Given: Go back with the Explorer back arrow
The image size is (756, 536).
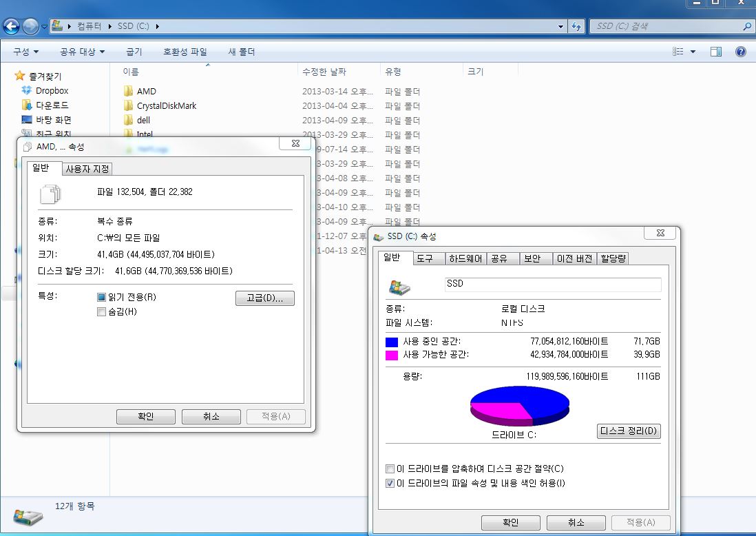Looking at the screenshot, I should [x=11, y=26].
